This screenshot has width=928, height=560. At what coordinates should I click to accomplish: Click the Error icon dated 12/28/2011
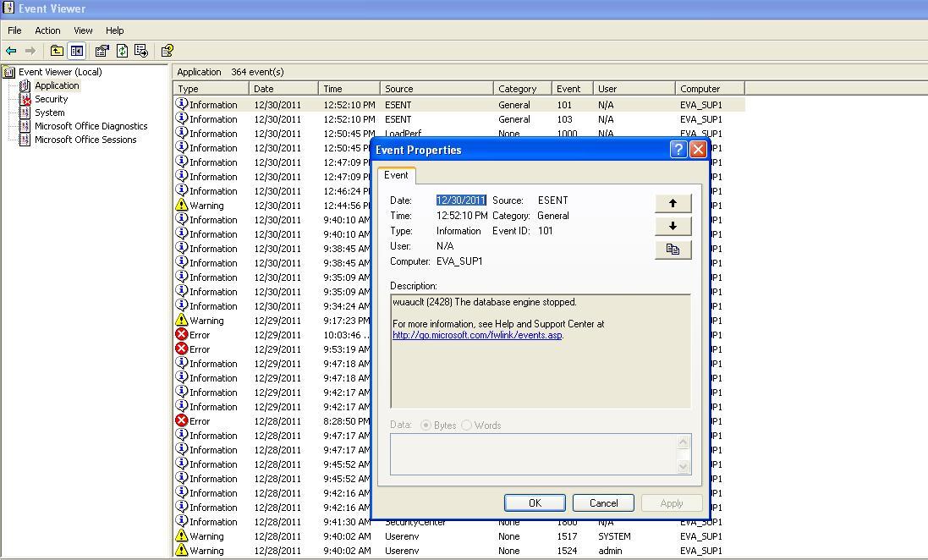182,421
